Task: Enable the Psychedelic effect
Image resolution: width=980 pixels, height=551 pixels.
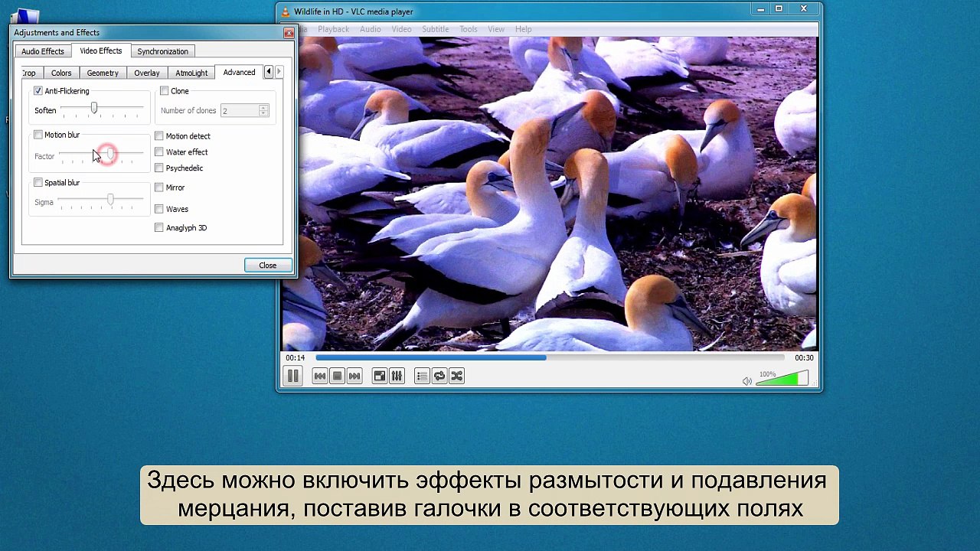Action: 159,168
